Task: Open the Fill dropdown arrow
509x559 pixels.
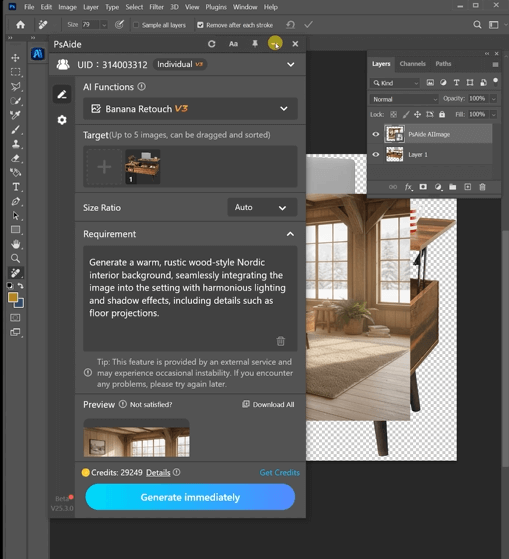Action: point(494,114)
